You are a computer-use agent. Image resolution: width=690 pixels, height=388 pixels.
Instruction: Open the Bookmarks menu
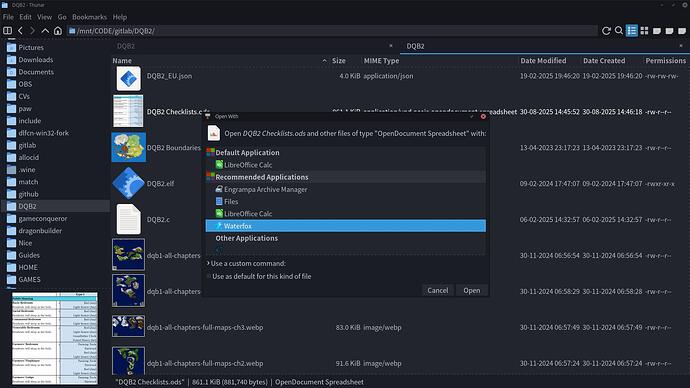[x=89, y=17]
